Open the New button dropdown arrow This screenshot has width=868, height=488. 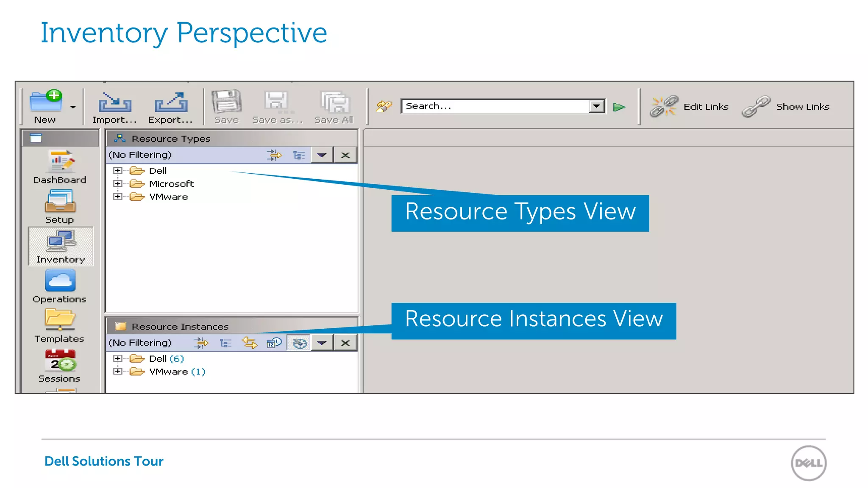pos(73,107)
